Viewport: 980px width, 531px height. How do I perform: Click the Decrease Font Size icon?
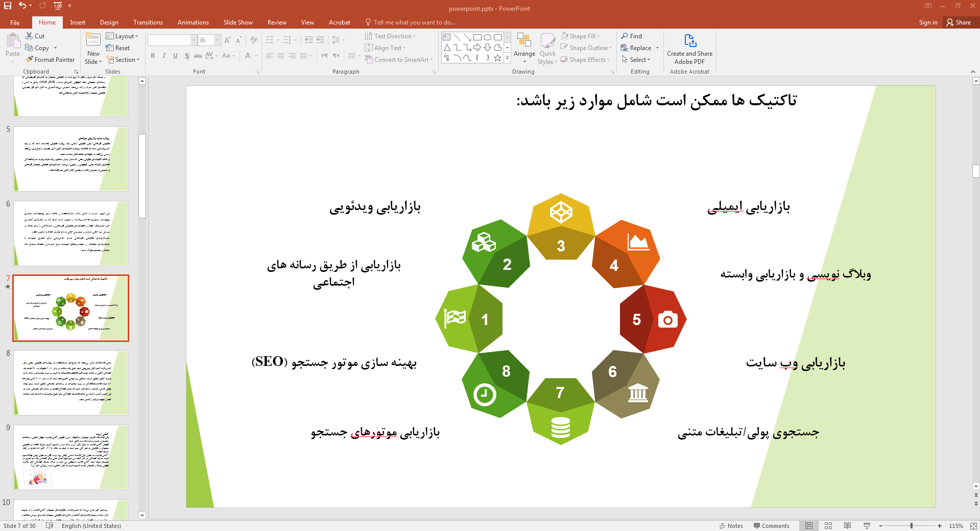pos(238,40)
